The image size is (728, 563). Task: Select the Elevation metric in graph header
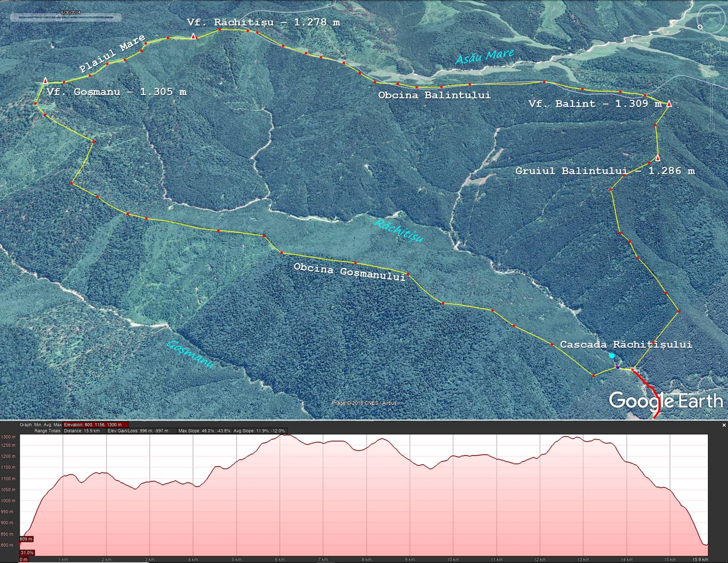point(96,424)
